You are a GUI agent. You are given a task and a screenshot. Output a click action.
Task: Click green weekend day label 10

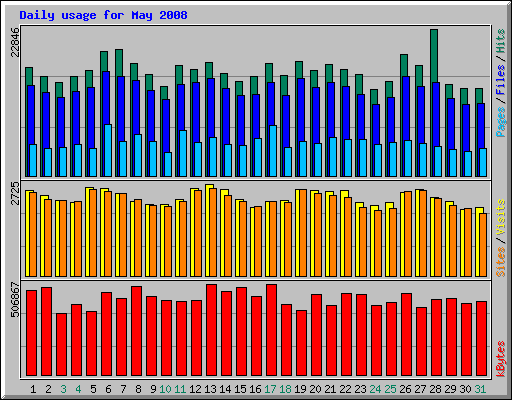click(x=165, y=389)
